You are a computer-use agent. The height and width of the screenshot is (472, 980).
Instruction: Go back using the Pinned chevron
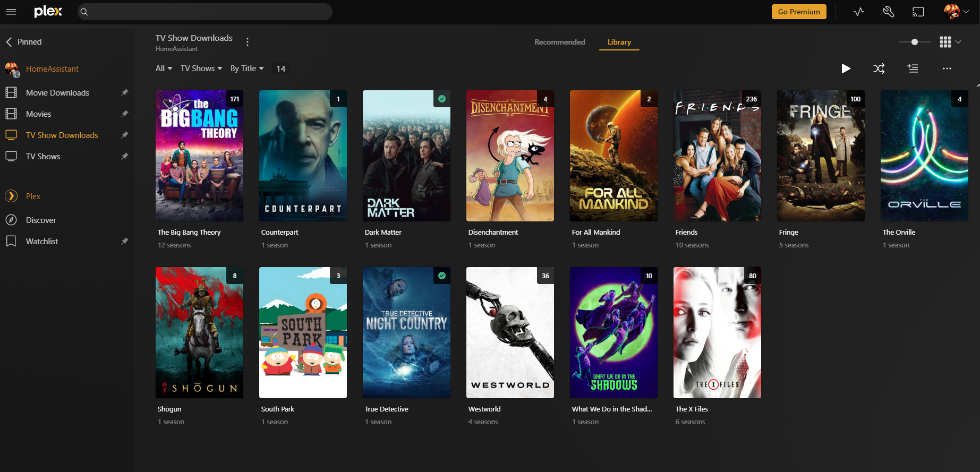pyautogui.click(x=9, y=42)
